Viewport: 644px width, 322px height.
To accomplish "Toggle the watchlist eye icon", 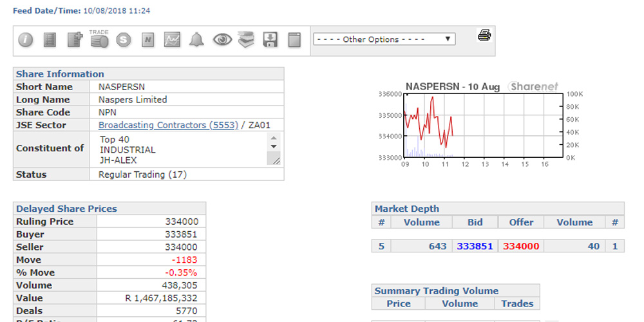I will [222, 40].
